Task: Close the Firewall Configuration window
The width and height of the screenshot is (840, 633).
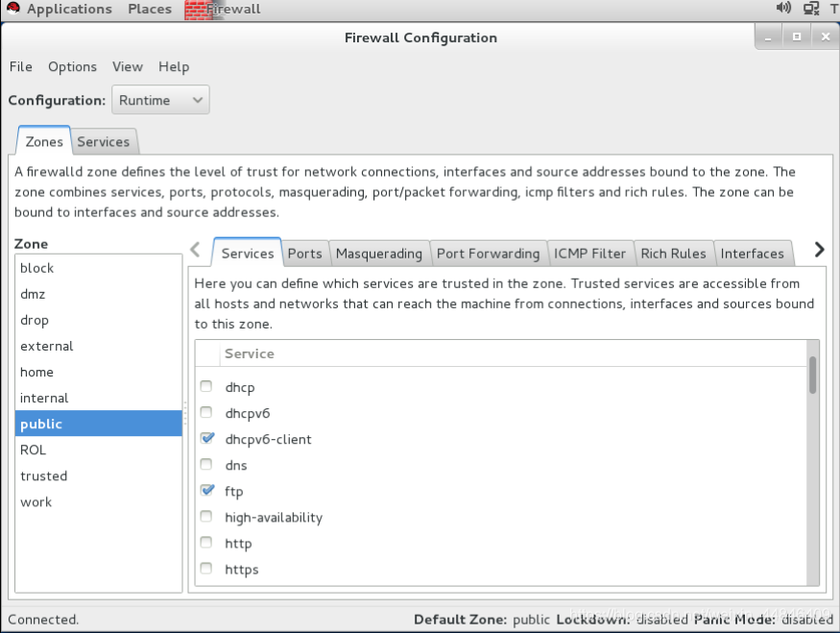Action: [826, 37]
